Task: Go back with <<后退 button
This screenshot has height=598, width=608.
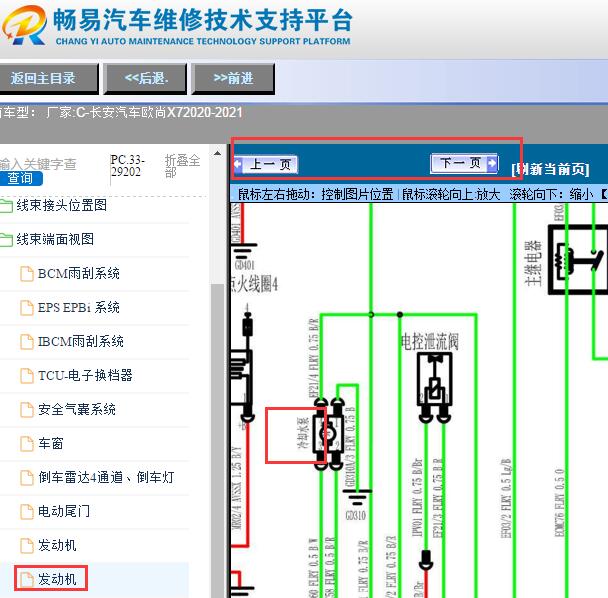Action: point(146,79)
